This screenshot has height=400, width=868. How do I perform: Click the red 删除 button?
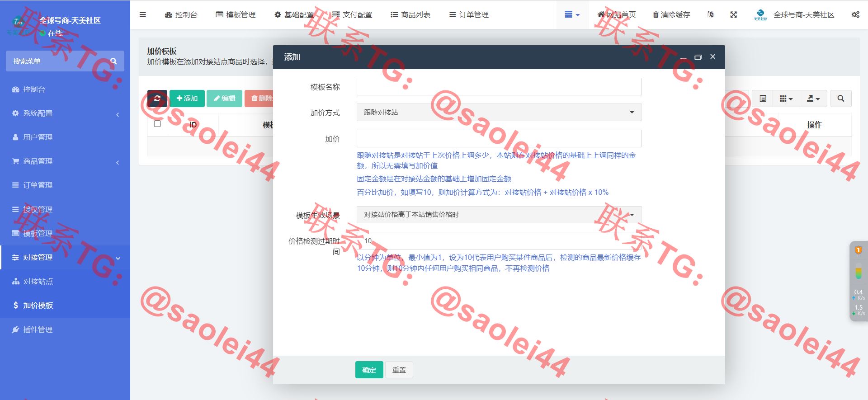pos(259,99)
